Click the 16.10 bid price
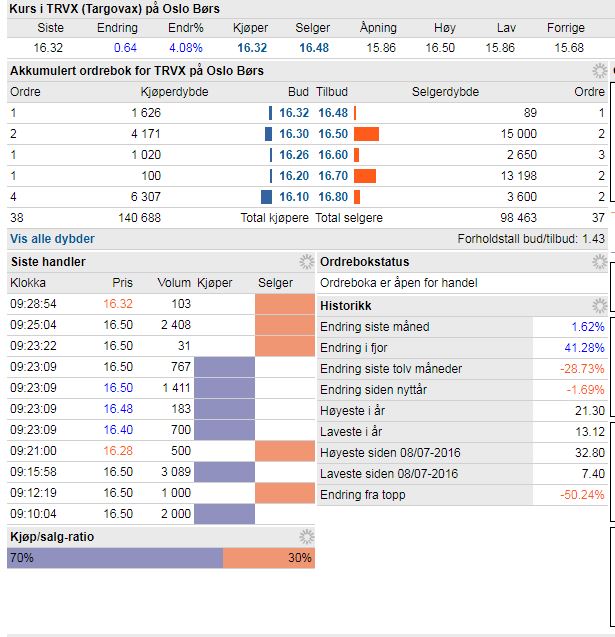Viewport: 615px width, 637px height. click(x=294, y=197)
